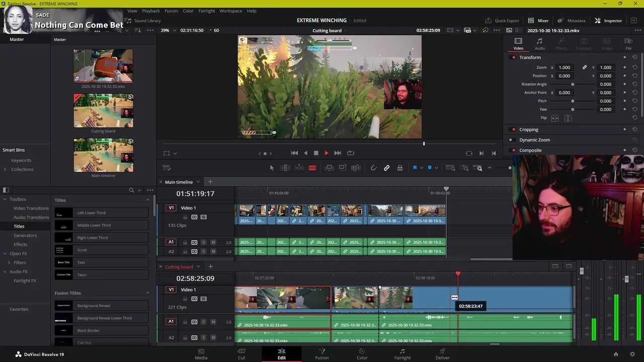Show the Metadata panel

[x=572, y=21]
